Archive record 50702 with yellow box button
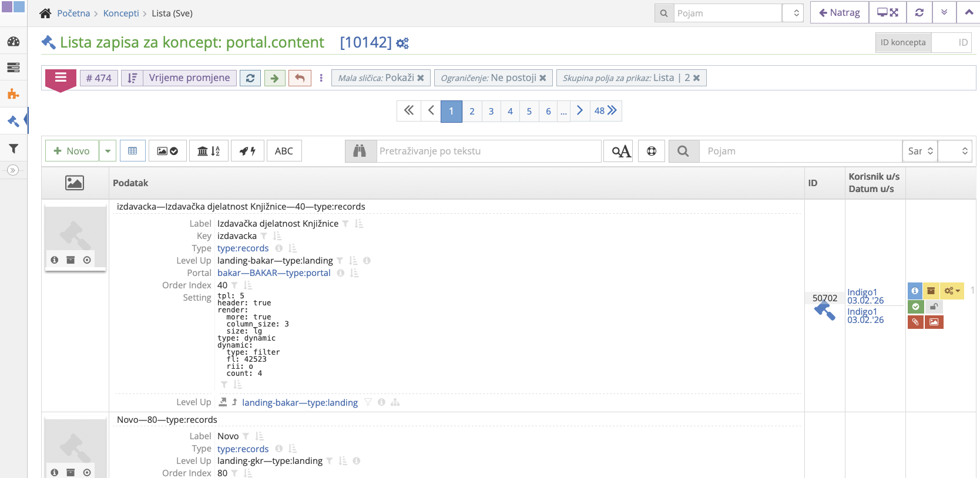Viewport: 980px width, 478px height. click(931, 291)
